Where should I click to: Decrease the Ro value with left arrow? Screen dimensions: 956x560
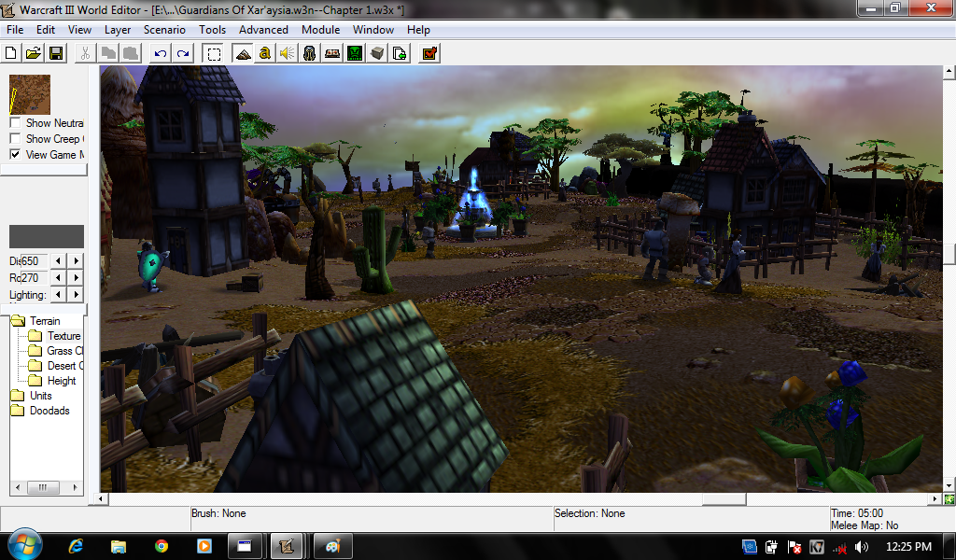[58, 278]
